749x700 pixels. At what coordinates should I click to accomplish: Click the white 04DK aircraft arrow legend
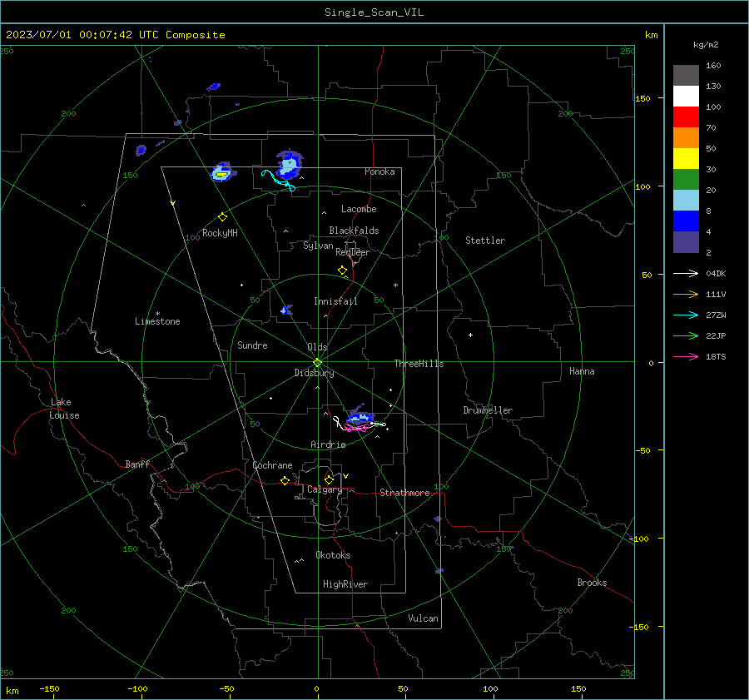click(686, 273)
